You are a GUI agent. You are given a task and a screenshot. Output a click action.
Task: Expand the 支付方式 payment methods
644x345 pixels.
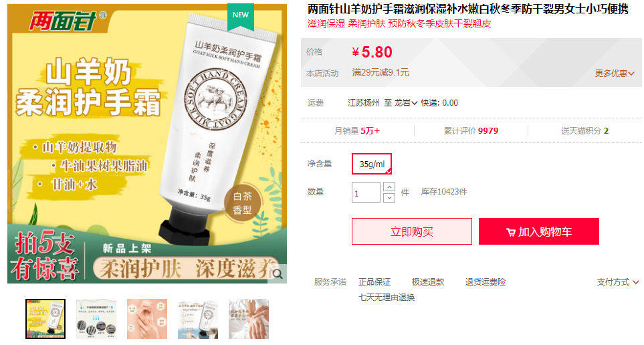pyautogui.click(x=618, y=282)
